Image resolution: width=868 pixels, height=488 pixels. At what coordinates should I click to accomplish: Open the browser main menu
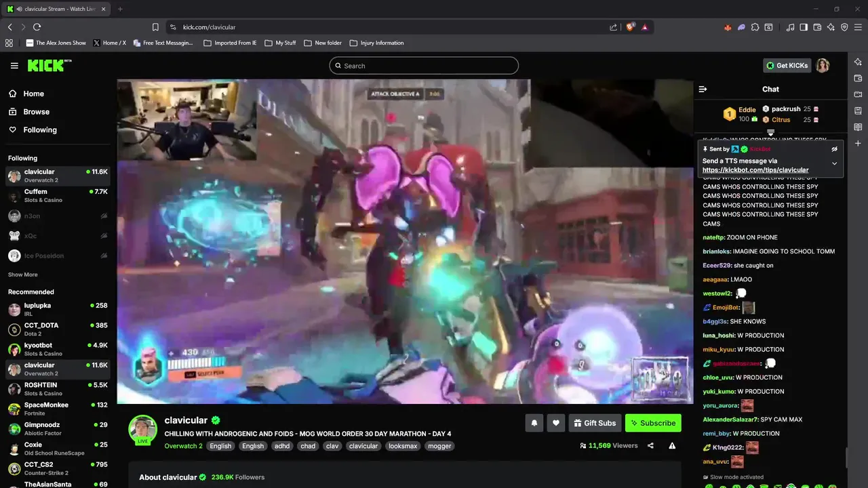point(858,27)
